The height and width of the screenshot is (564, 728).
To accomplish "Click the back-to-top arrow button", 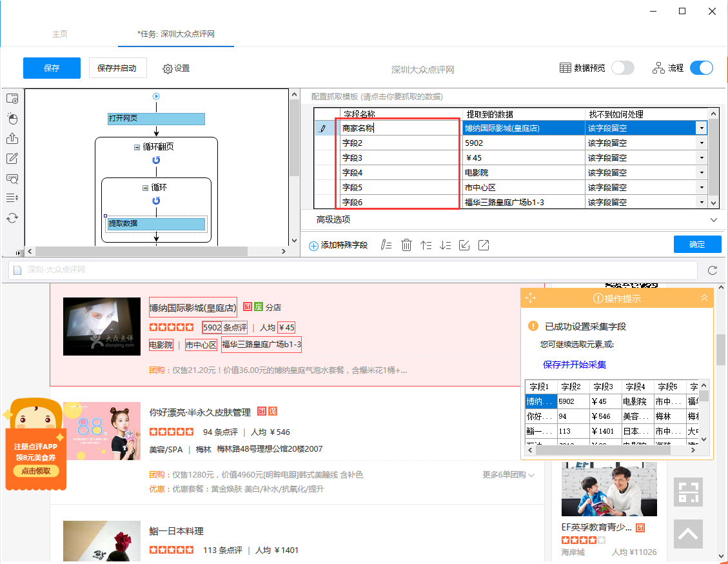I will tap(688, 534).
